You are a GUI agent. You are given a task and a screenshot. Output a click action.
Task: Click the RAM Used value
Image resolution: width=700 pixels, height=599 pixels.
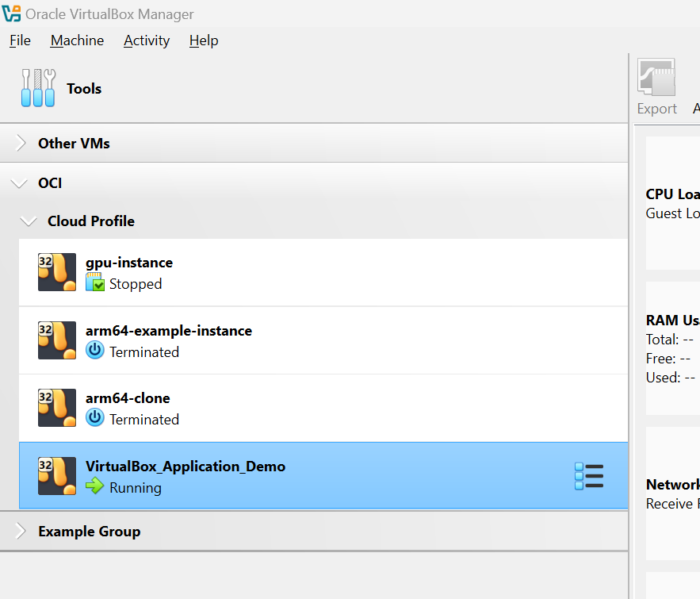(x=690, y=378)
